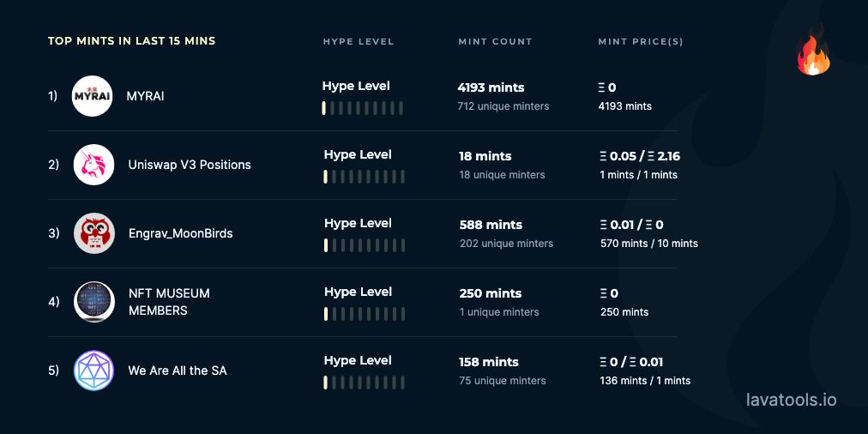Open Engrav_MoonBirds collection name

(180, 233)
